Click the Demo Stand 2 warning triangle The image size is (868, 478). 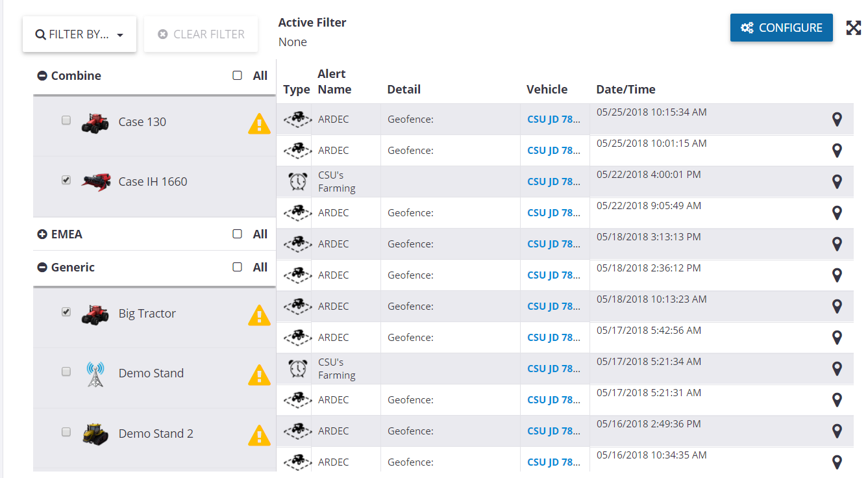(x=259, y=435)
